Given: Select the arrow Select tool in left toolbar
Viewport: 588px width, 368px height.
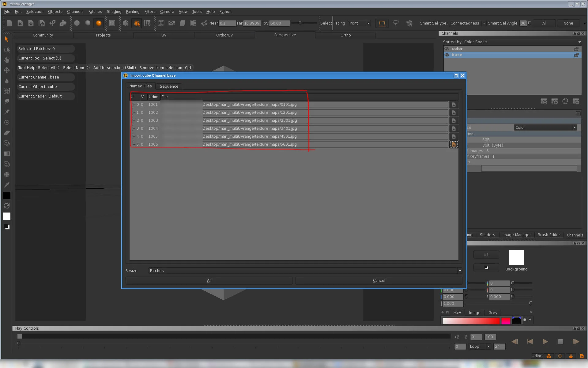Looking at the screenshot, I should click(6, 39).
